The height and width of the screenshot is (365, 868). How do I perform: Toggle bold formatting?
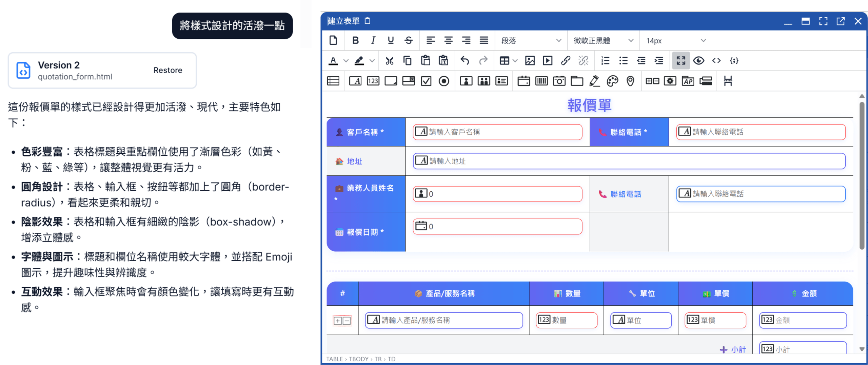point(355,40)
